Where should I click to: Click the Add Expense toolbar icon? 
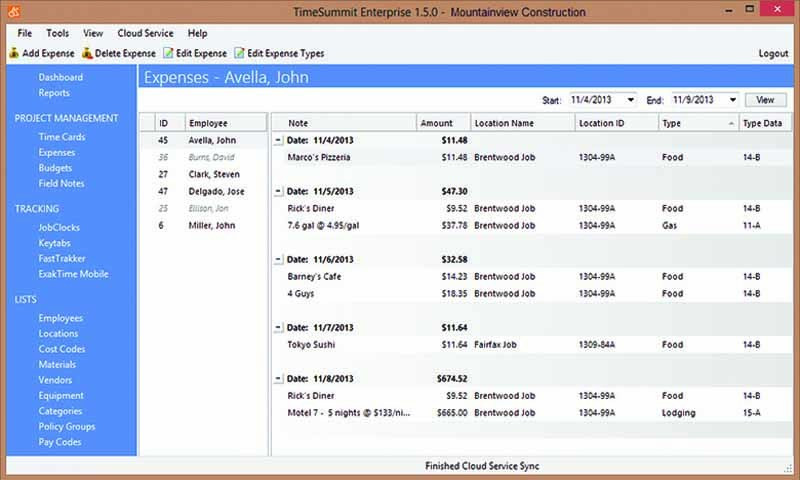point(13,53)
